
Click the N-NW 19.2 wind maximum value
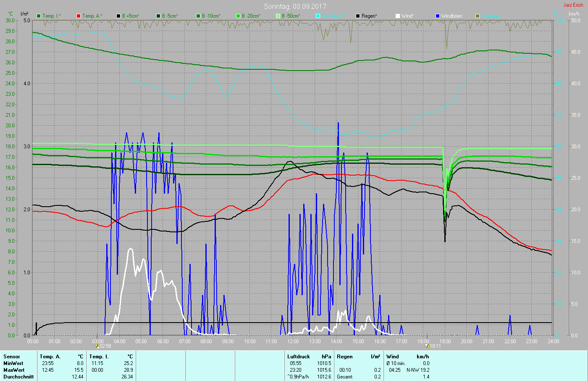(417, 370)
